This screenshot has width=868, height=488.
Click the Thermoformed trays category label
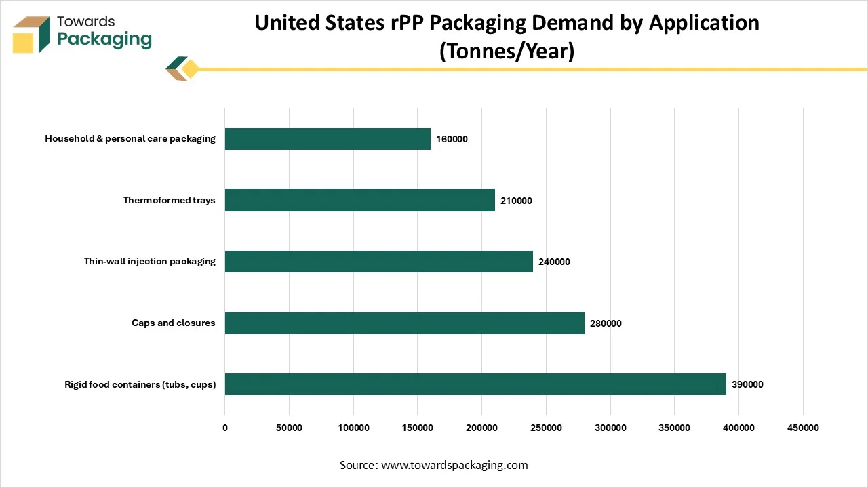tap(170, 200)
